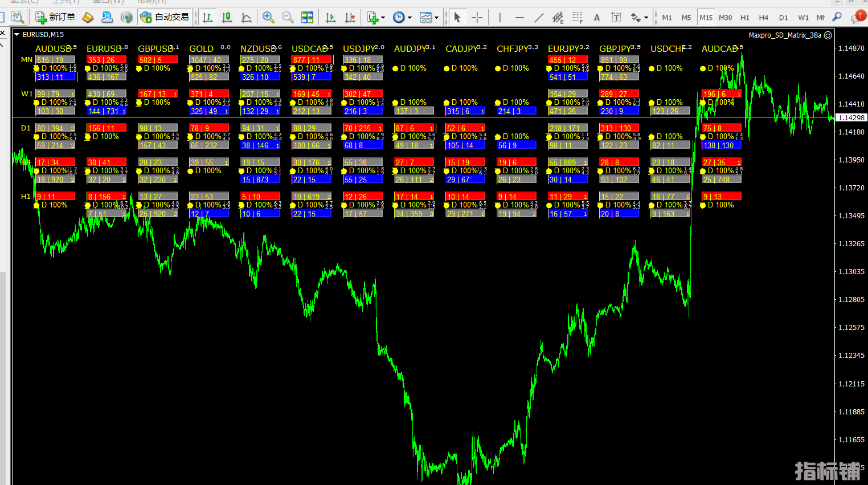Click the 新订单 new order button
868x485 pixels.
55,18
